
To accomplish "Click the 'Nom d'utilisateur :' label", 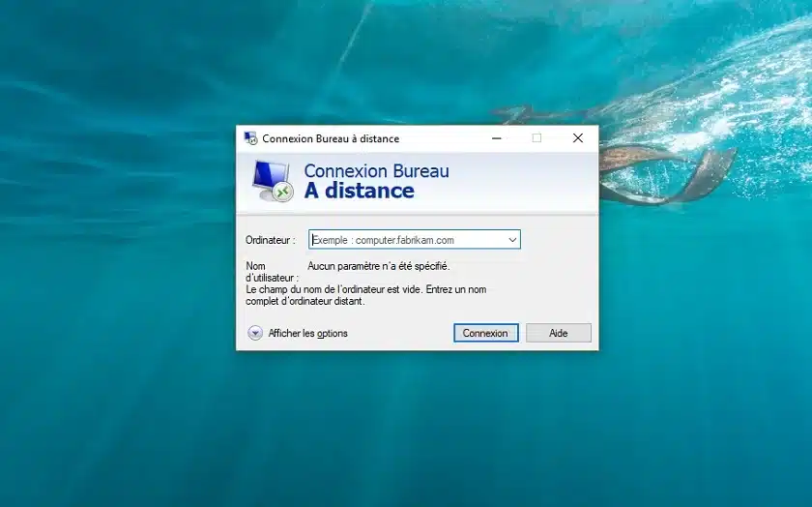I will pos(272,272).
